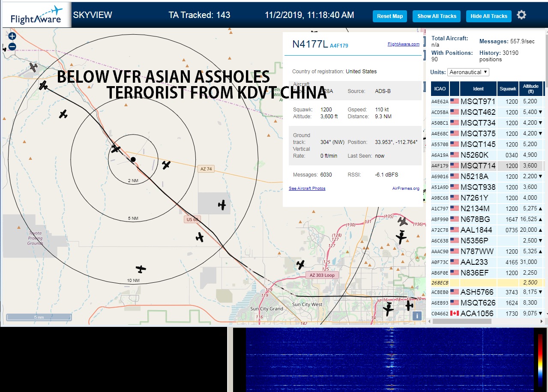This screenshot has height=392, width=548.
Task: Zoom in the map with plus button
Action: [12, 36]
